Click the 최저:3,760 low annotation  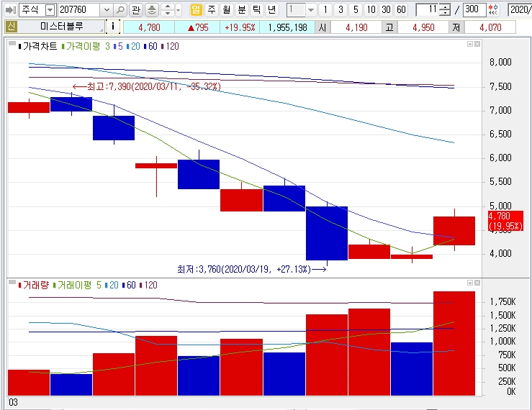[x=252, y=269]
